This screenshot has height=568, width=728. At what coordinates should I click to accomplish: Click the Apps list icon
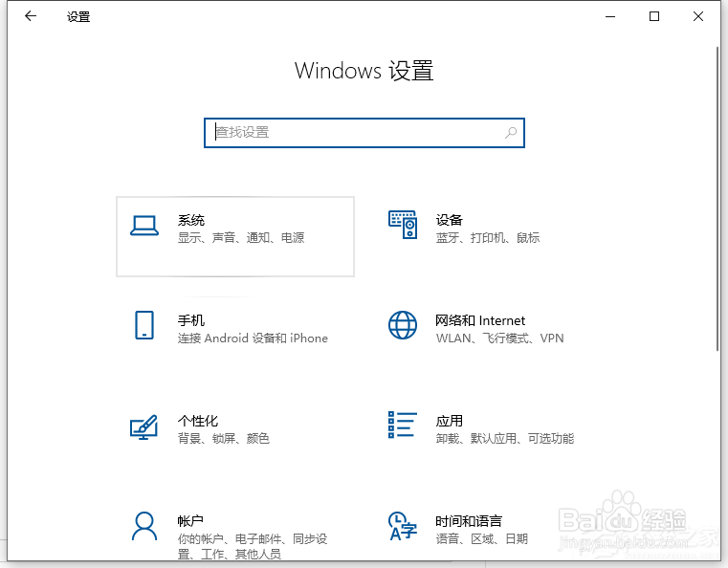(x=403, y=425)
